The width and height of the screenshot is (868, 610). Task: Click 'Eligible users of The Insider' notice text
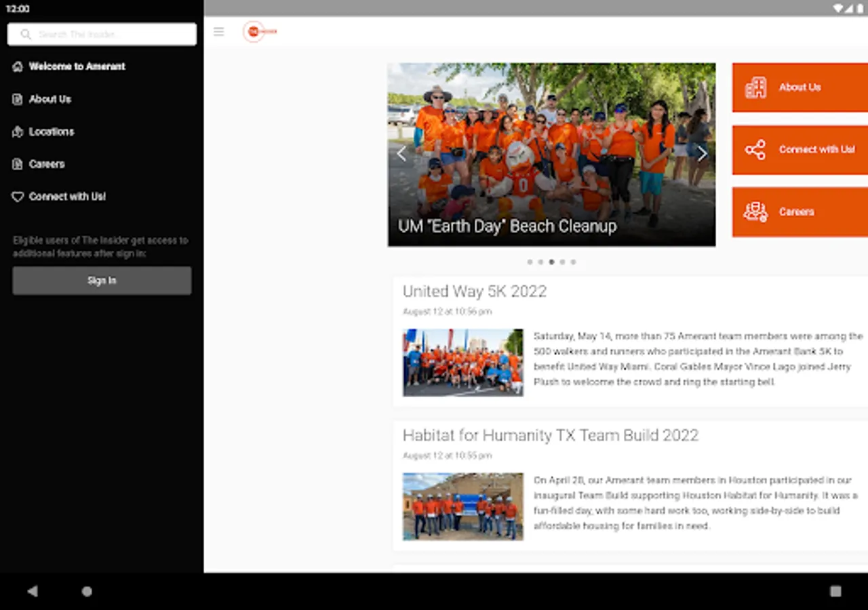(x=100, y=247)
